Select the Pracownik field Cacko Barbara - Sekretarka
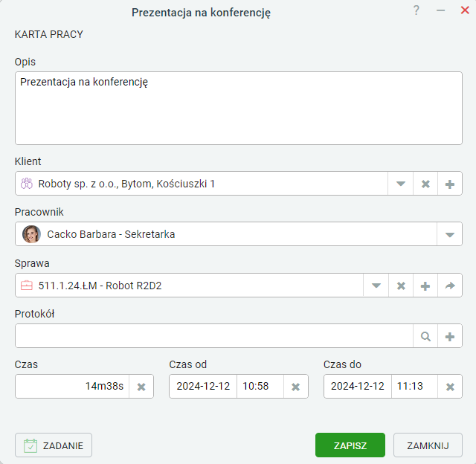This screenshot has height=464, width=476. coord(226,234)
